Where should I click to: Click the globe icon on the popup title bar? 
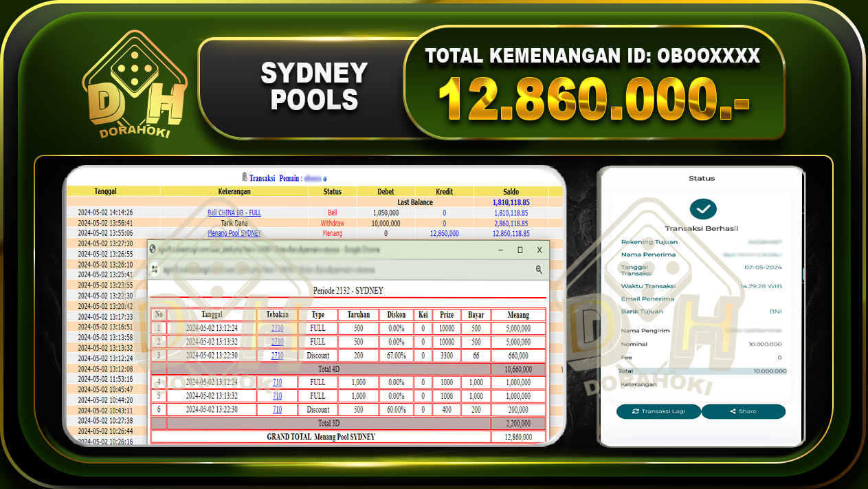(153, 248)
